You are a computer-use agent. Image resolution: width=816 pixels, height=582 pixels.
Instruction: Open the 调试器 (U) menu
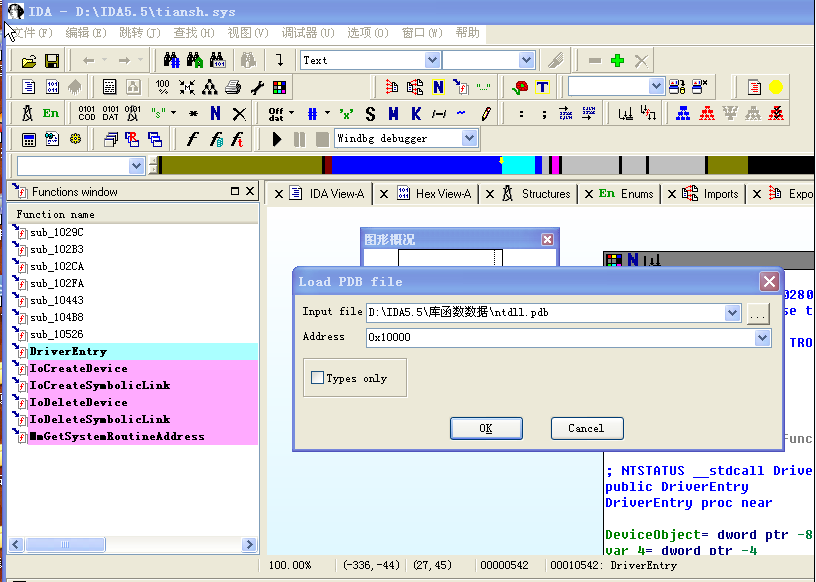point(308,33)
